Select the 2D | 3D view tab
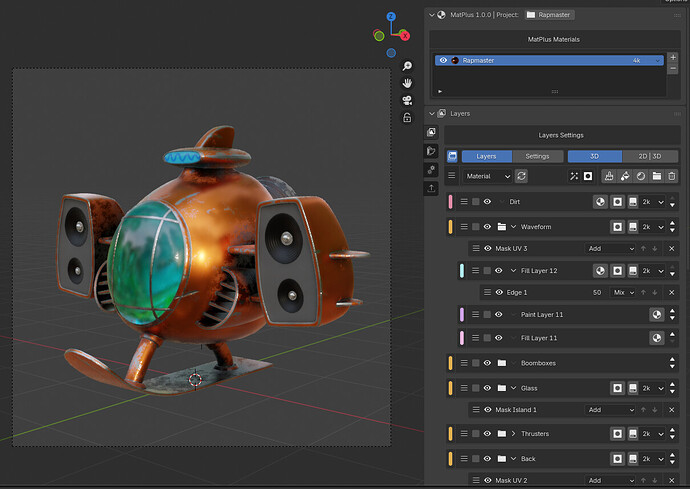 click(650, 156)
